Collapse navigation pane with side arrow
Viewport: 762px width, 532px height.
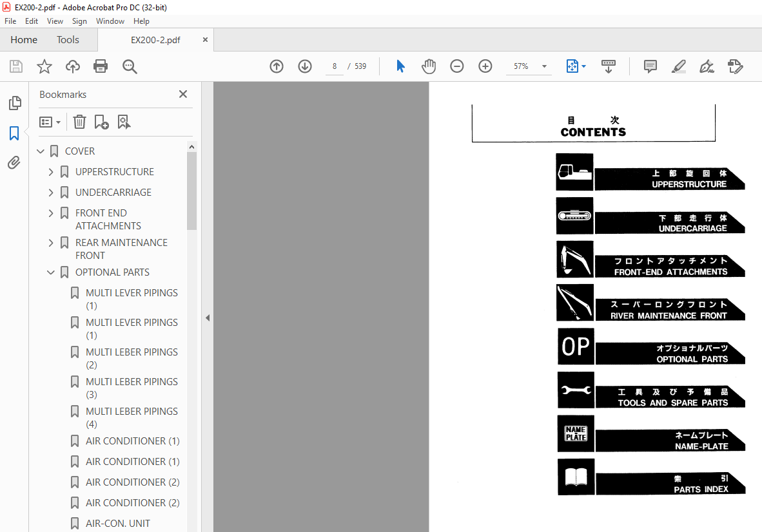coord(208,318)
